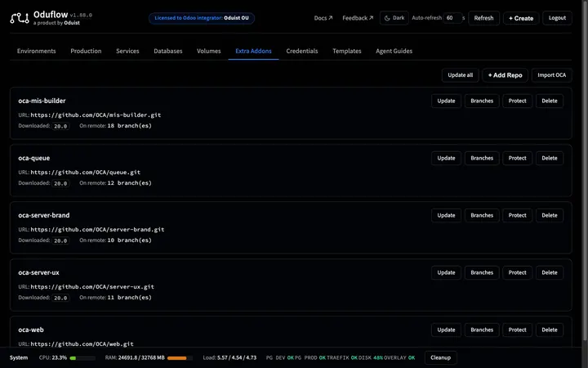This screenshot has height=368, width=588.
Task: Click the mis-builder.git URL text
Action: point(96,115)
